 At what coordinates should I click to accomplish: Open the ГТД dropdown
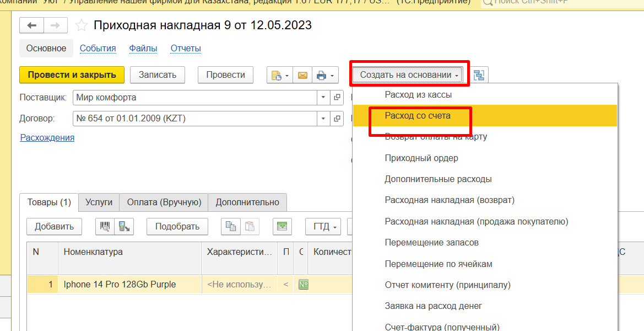pos(323,226)
